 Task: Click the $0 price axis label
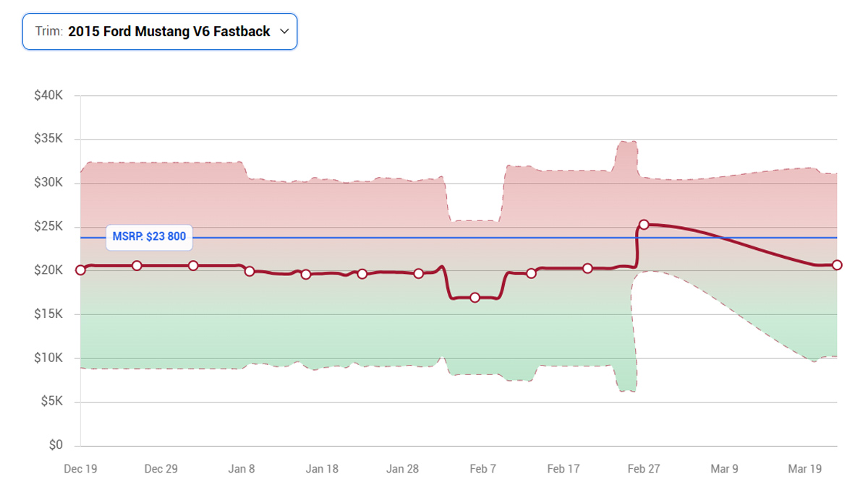point(54,445)
